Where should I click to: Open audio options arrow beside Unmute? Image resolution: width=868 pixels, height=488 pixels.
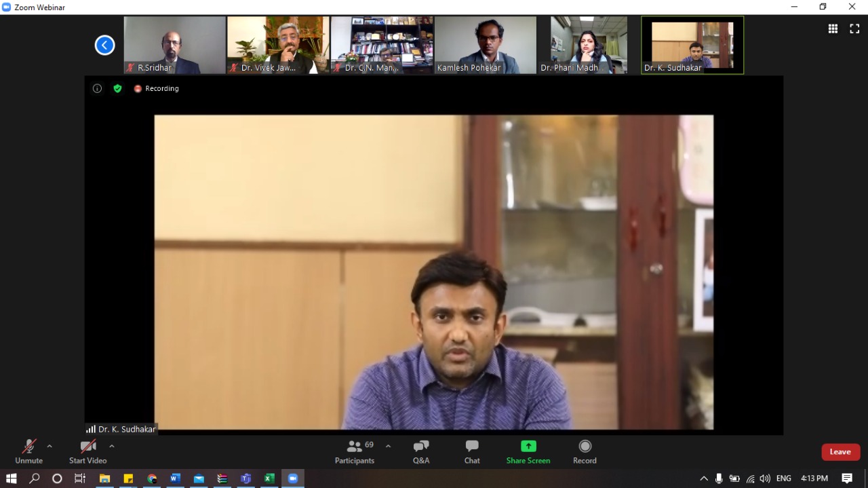(x=49, y=446)
